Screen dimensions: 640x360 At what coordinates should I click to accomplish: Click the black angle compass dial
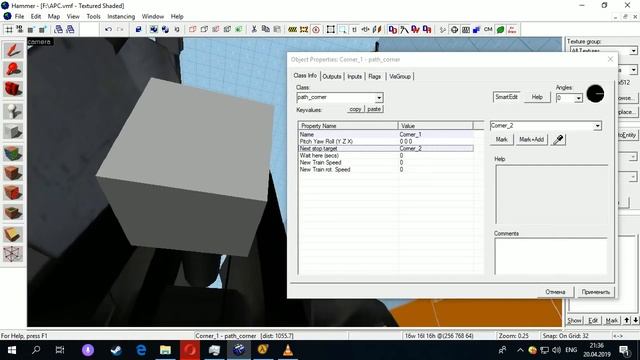595,94
